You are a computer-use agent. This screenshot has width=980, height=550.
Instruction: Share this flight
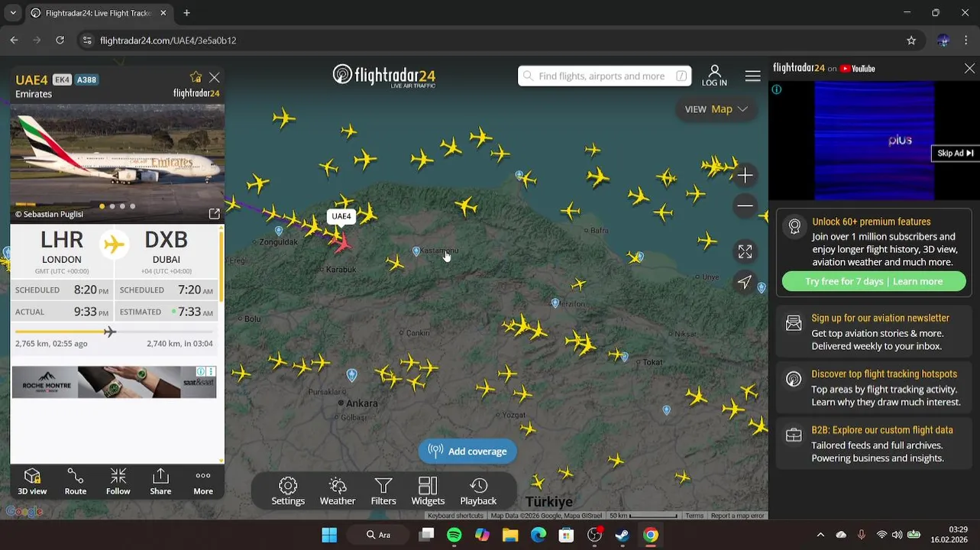[160, 482]
